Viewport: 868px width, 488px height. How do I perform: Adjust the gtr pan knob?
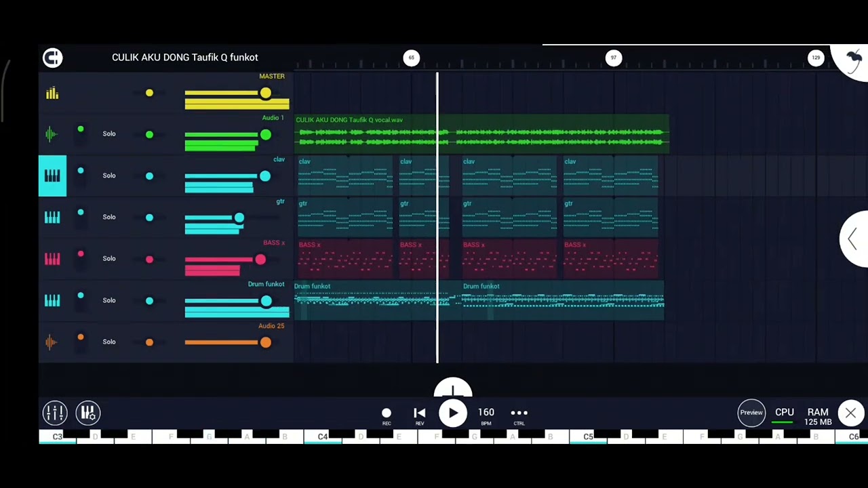click(149, 218)
